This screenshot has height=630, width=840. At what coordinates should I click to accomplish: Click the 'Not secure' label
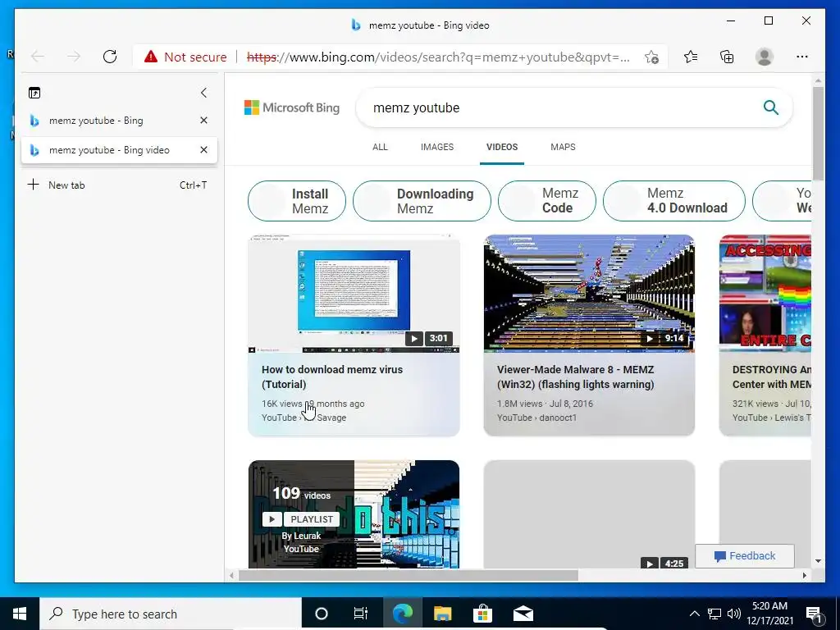(195, 57)
